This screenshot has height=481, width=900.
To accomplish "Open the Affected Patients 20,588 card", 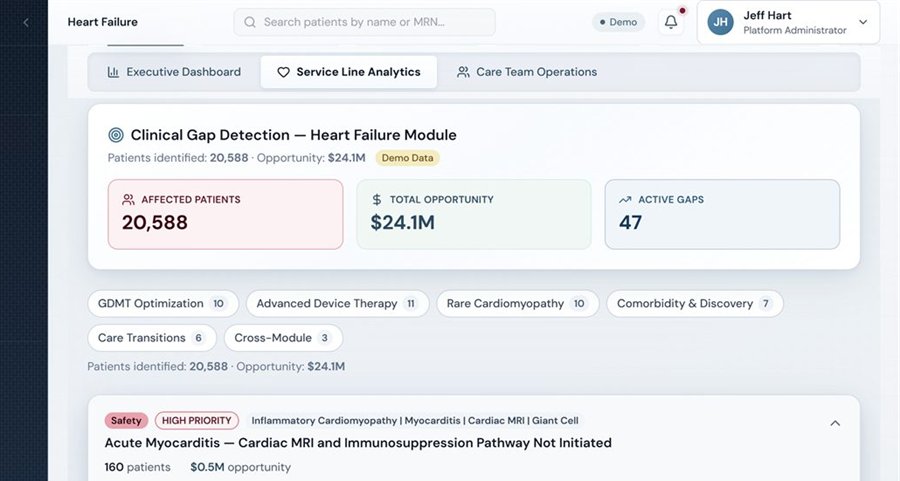I will (x=226, y=215).
